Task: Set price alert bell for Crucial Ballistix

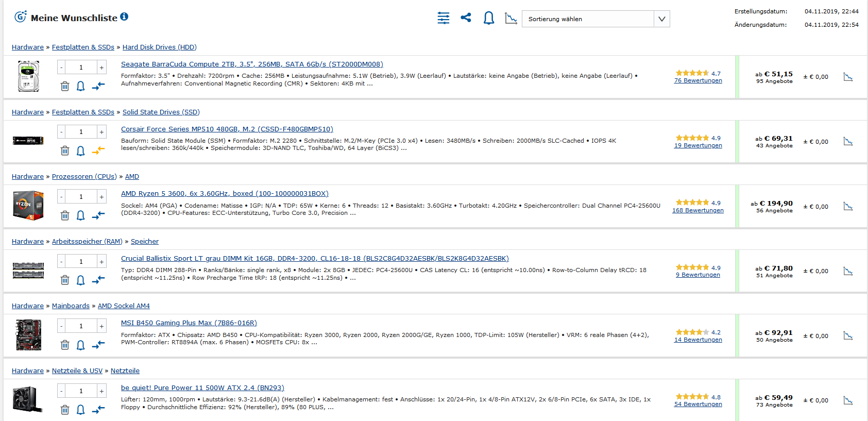Action: click(80, 280)
